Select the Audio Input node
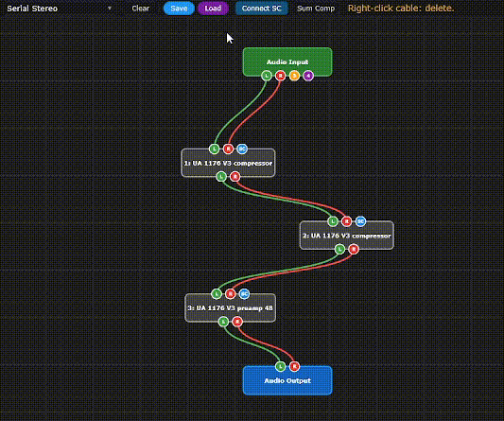Viewport: 504px width, 421px height. pos(287,61)
